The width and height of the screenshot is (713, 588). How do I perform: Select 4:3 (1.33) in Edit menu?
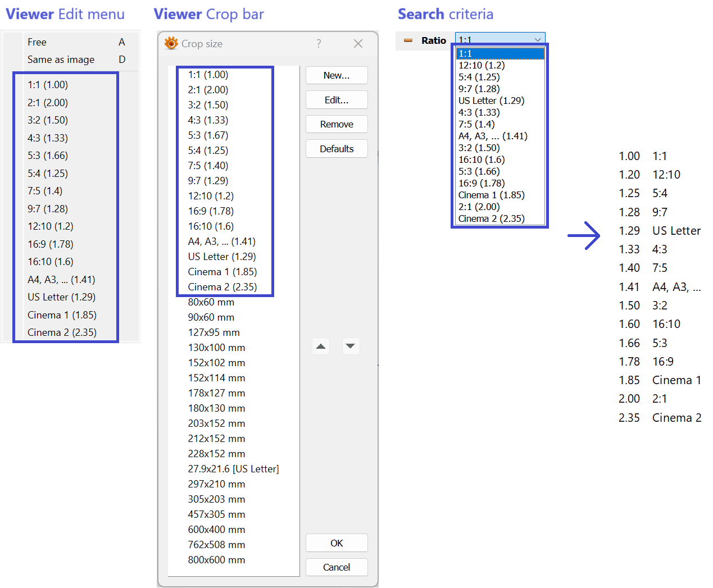coord(48,138)
